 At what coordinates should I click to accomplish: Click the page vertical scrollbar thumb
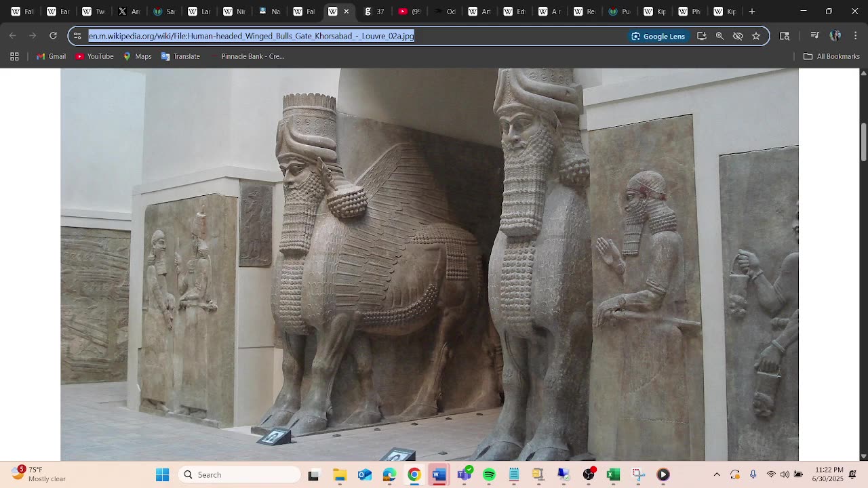point(863,142)
